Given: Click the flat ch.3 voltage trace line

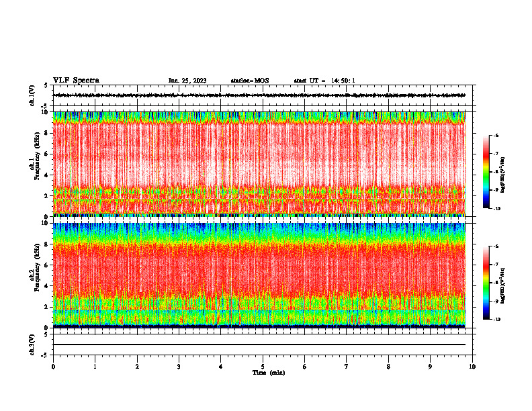Looking at the screenshot, I should (259, 345).
